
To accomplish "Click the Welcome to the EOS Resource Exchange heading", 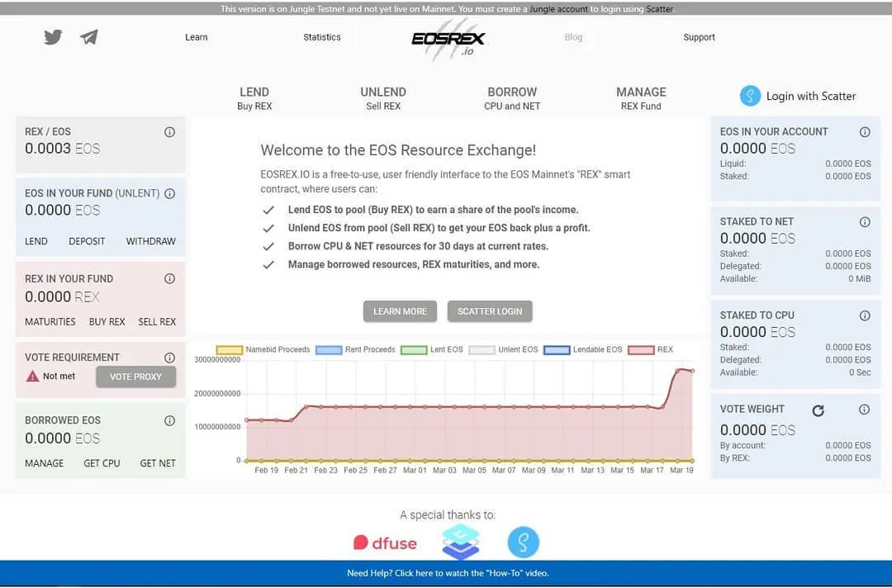I will click(x=398, y=150).
